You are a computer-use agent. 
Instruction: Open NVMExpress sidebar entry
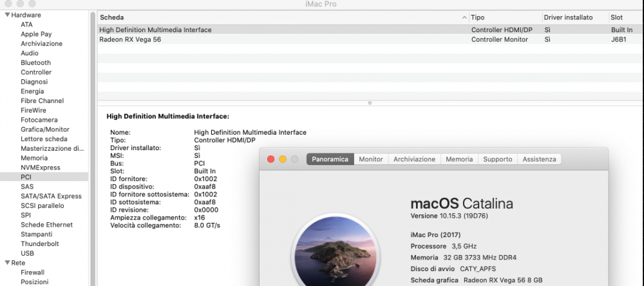coord(40,167)
